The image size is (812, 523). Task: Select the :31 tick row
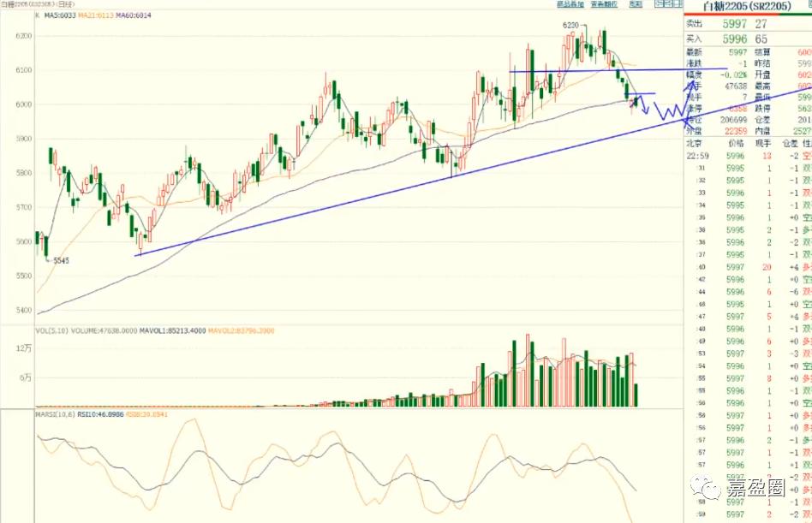coord(749,168)
